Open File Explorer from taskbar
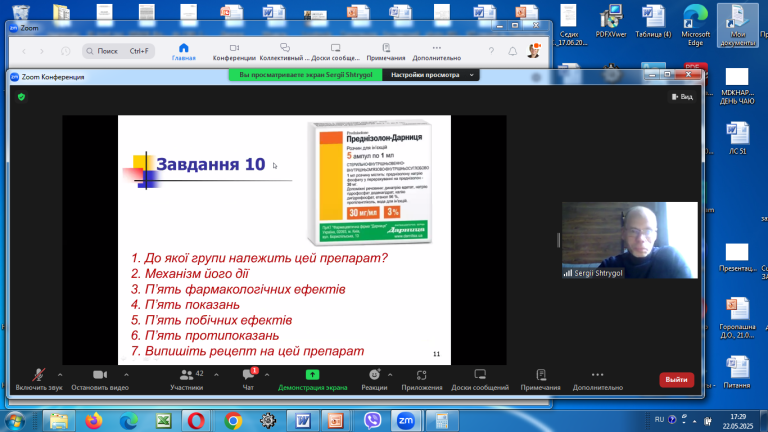The image size is (768, 432). (59, 421)
